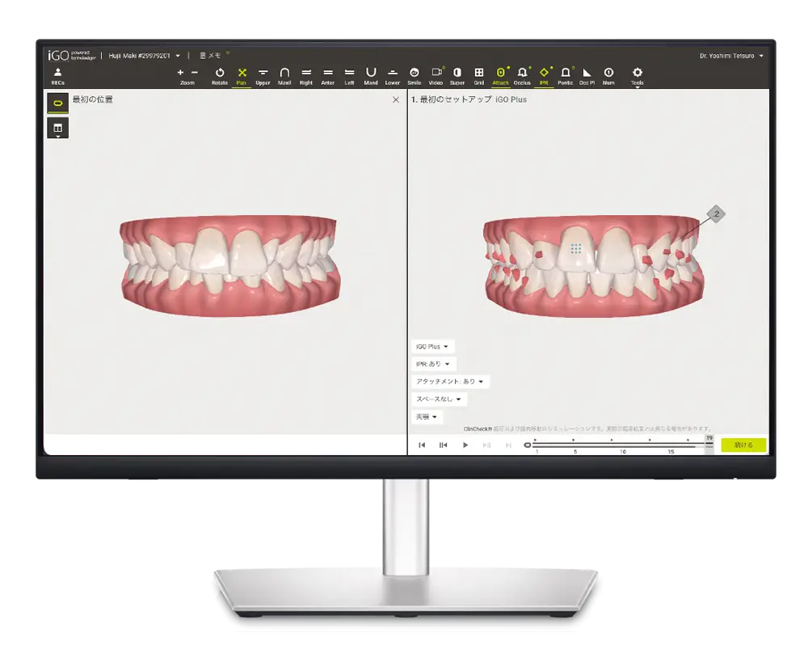
Task: Zoom out with the minus icon
Action: coord(195,73)
